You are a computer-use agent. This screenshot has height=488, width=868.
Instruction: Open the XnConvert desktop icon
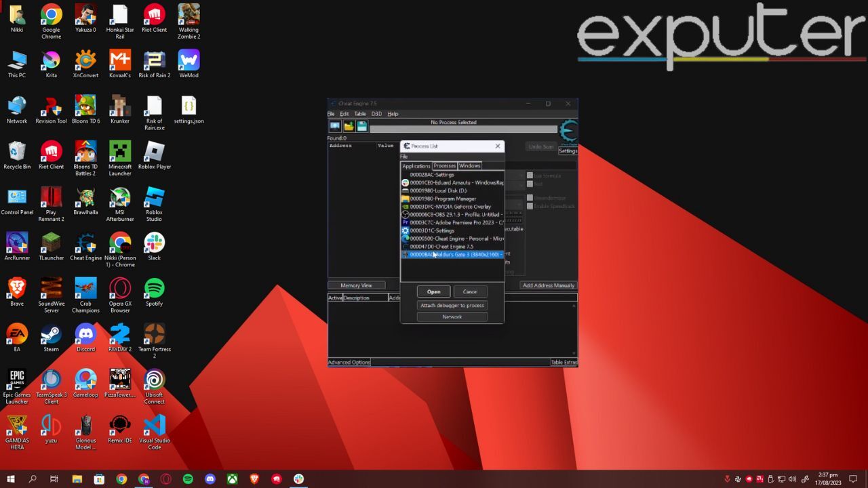[x=85, y=64]
